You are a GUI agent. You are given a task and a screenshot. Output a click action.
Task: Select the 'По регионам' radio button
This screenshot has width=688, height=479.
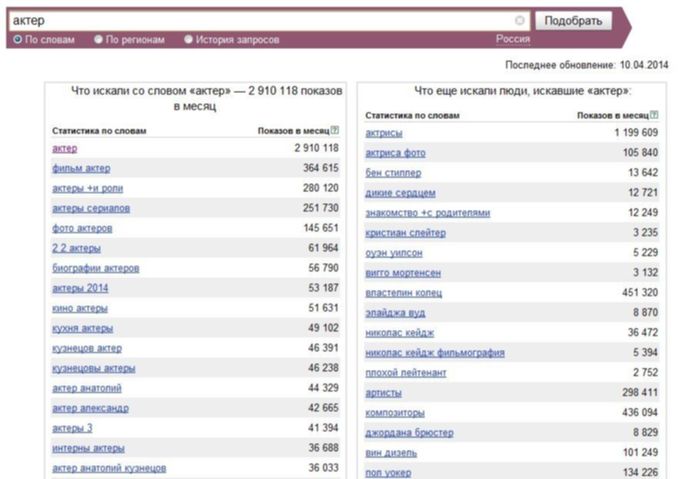click(x=98, y=39)
